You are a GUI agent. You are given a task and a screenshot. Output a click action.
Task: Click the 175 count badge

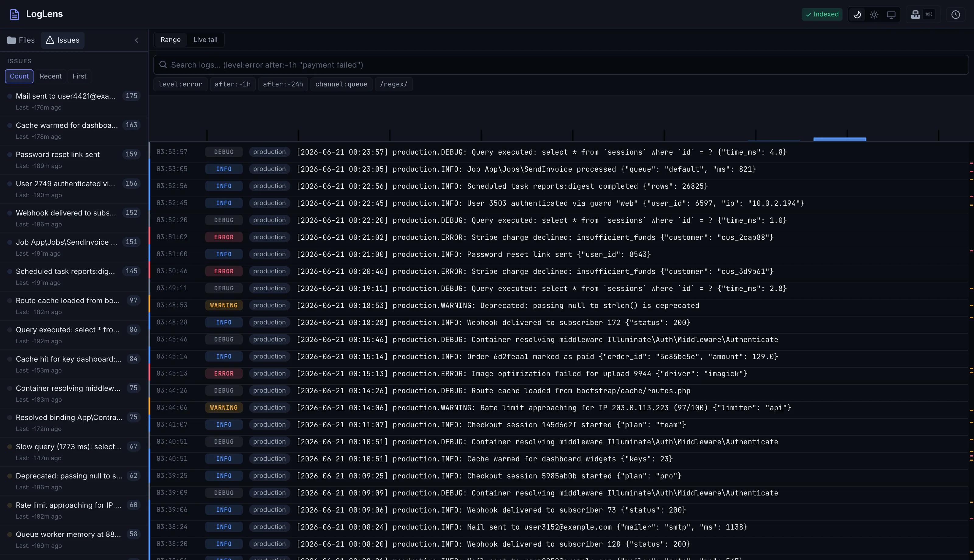click(131, 96)
